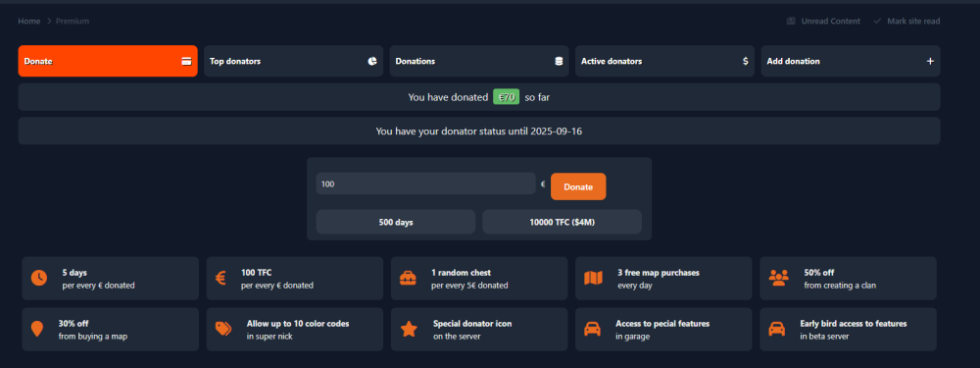
Task: Click the tags icon beside color codes
Action: tap(223, 329)
